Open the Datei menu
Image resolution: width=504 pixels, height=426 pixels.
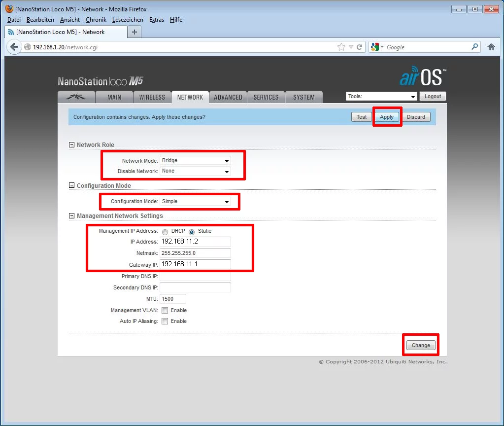(x=14, y=20)
